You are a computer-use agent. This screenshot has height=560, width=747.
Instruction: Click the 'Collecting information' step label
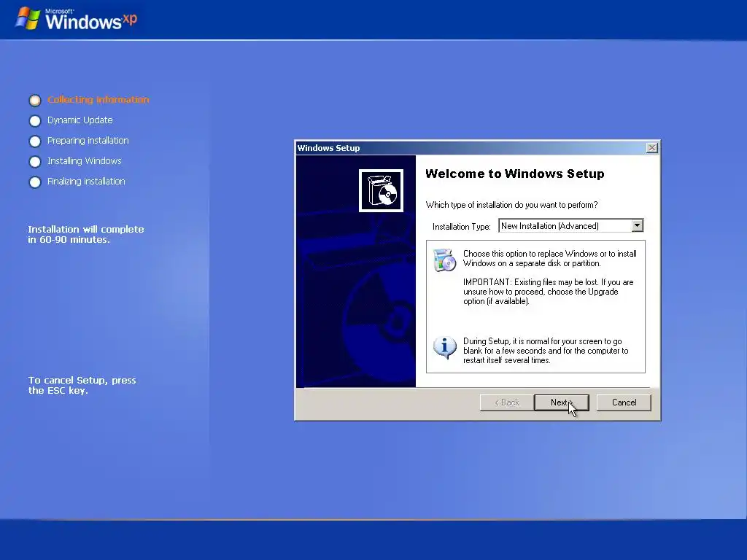[x=98, y=99]
